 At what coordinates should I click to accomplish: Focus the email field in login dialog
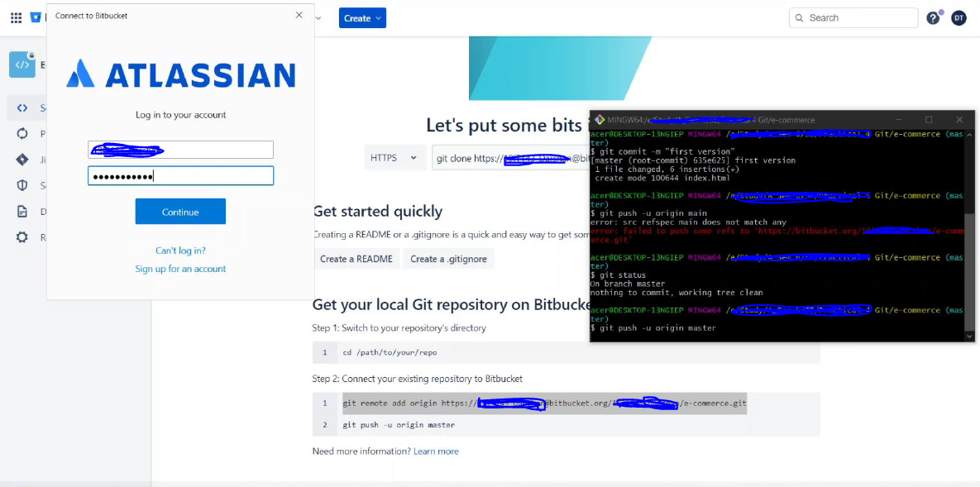tap(180, 150)
